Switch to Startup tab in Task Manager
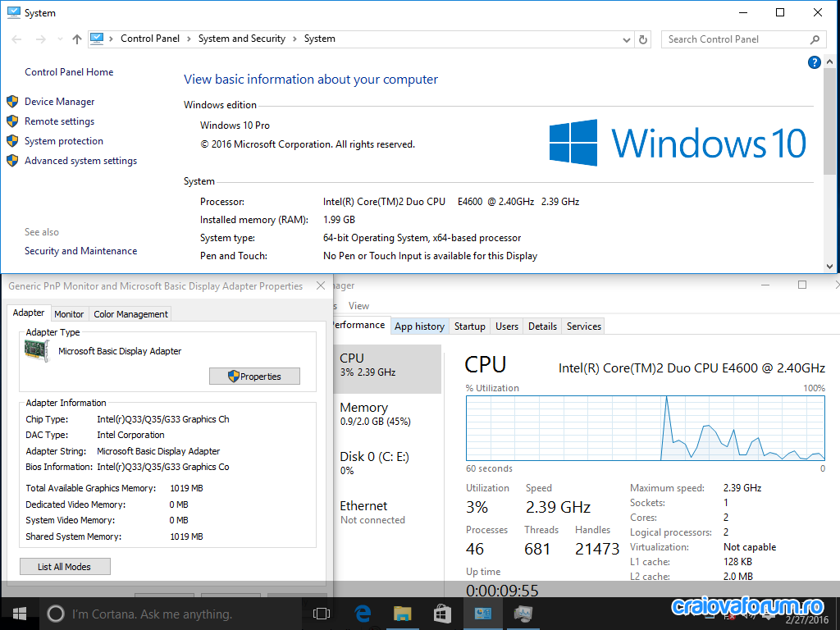 pyautogui.click(x=470, y=326)
